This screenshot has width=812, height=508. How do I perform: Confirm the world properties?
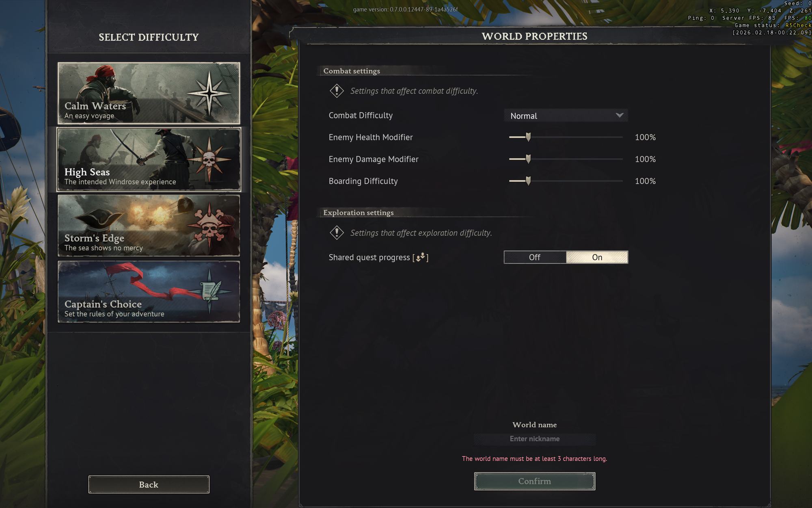(x=535, y=481)
